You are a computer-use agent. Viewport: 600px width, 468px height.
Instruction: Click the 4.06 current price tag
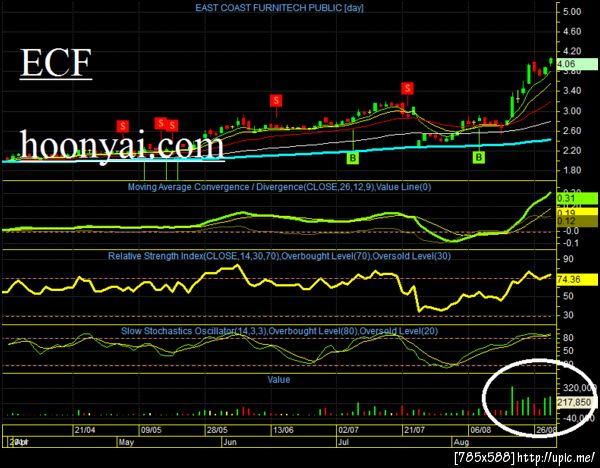(x=577, y=64)
